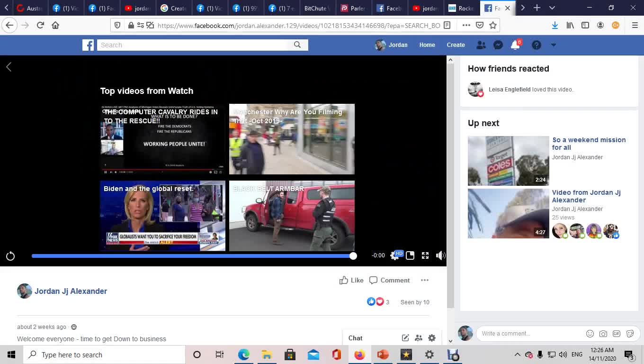The image size is (644, 364).
Task: Show hidden system tray icons
Action: click(518, 355)
